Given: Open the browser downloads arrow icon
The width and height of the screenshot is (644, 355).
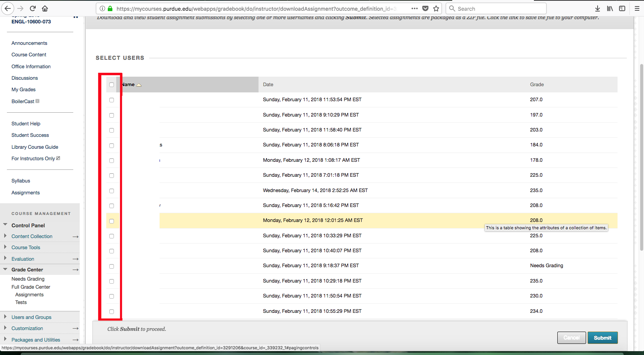Looking at the screenshot, I should coord(597,8).
